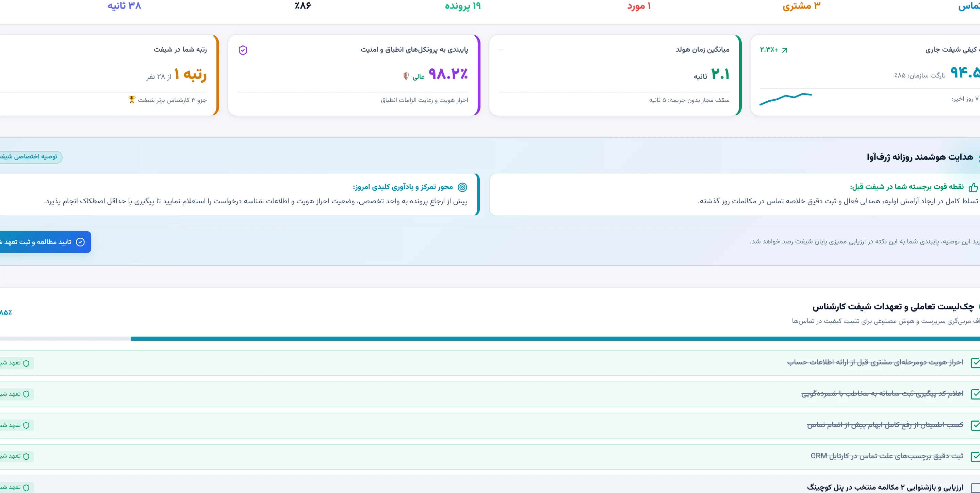This screenshot has width=980, height=493.
Task: Click shield icon in CRM row badge
Action: point(26,457)
